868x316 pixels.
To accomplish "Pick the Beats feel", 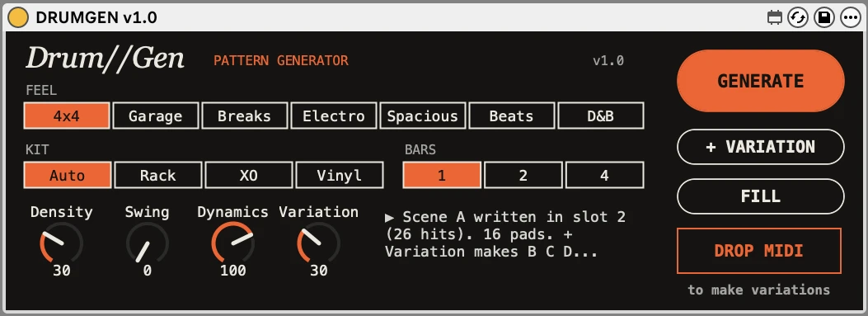I will 512,116.
